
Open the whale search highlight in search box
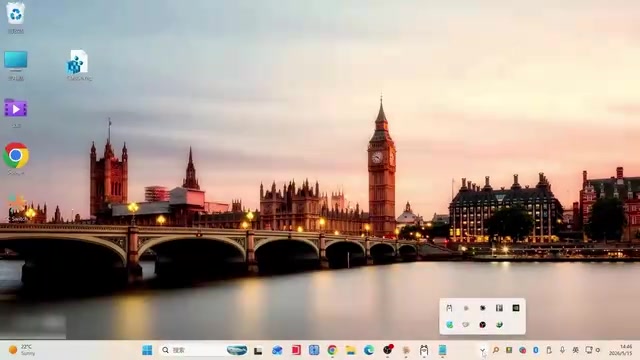(x=237, y=350)
